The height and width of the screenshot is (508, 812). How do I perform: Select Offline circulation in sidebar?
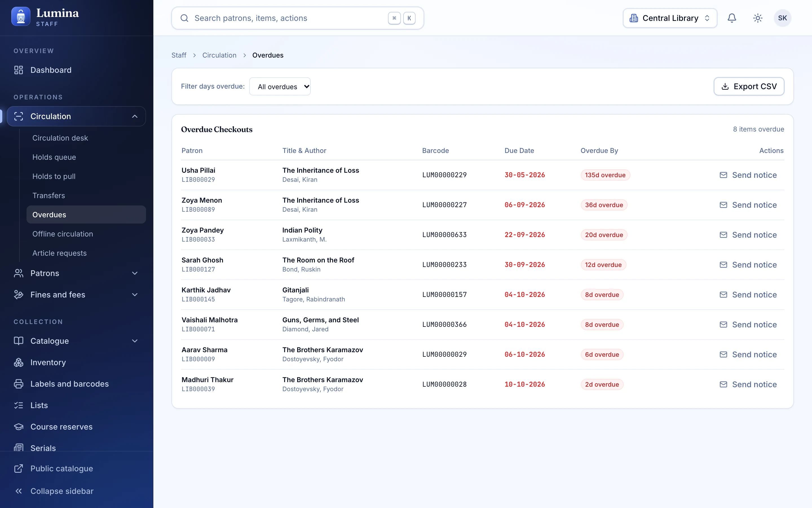click(86, 234)
